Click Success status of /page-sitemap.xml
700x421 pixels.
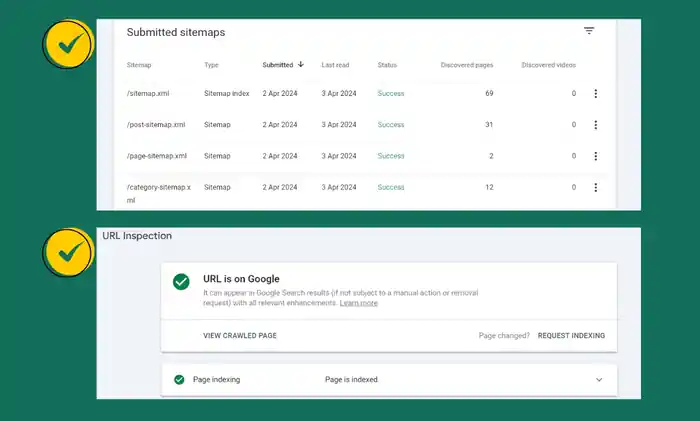391,156
